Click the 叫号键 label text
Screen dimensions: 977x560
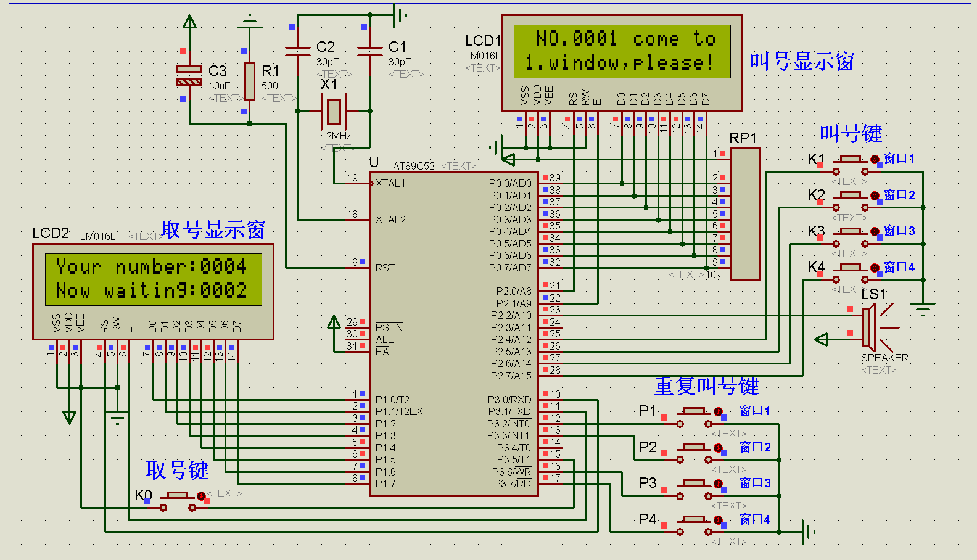851,133
